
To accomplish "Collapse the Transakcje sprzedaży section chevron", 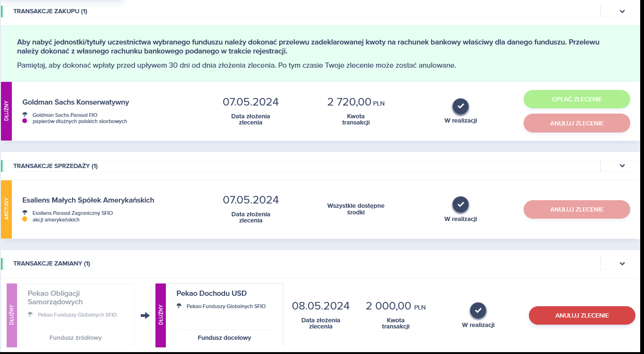I will pyautogui.click(x=622, y=166).
